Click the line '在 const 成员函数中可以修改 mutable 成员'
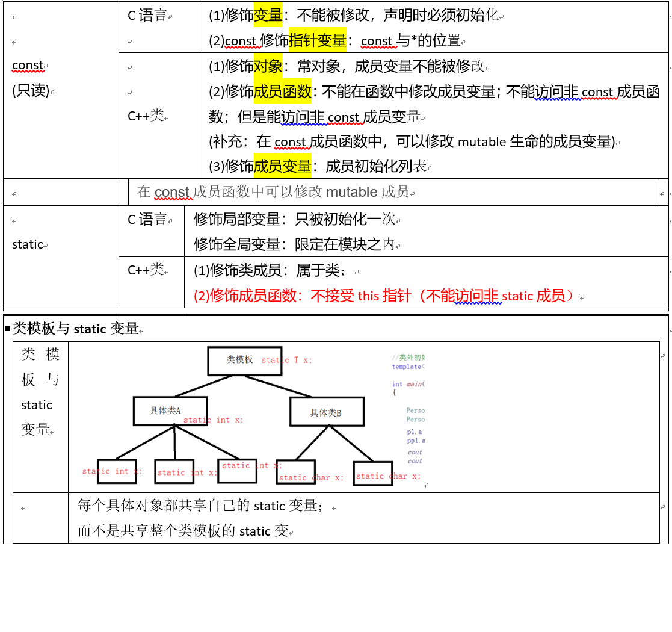The width and height of the screenshot is (672, 632). (x=273, y=192)
